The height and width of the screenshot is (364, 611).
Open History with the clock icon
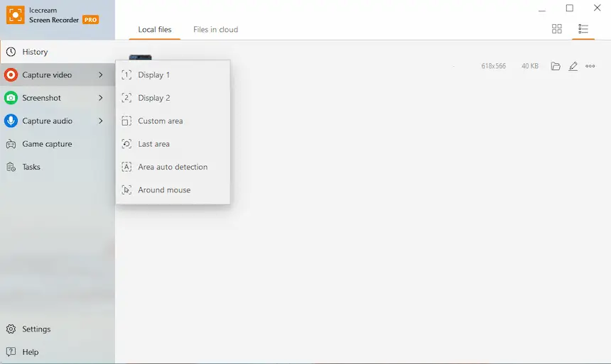point(11,52)
